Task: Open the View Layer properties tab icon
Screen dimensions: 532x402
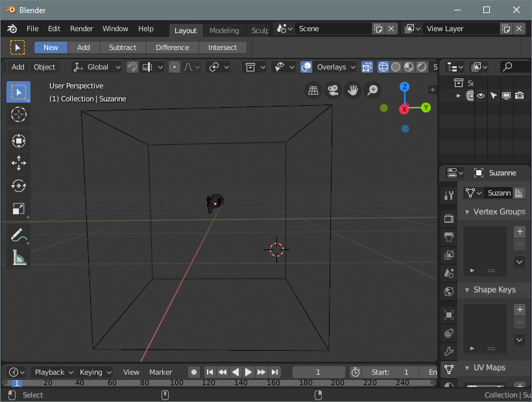Action: 449,255
